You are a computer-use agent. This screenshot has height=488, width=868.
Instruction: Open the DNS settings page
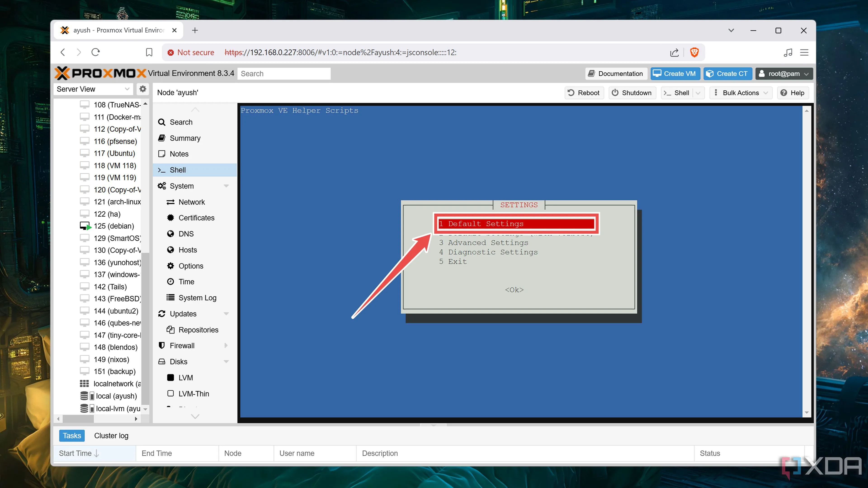point(186,234)
